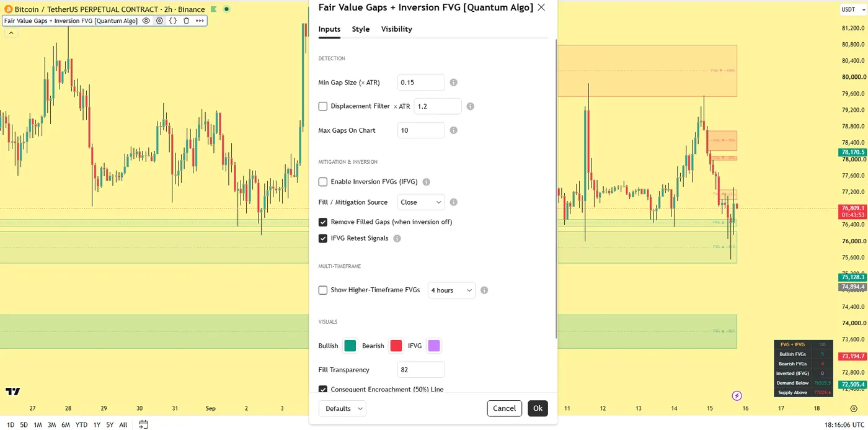
Task: Enable the Displacement Filter checkbox
Action: pos(323,106)
